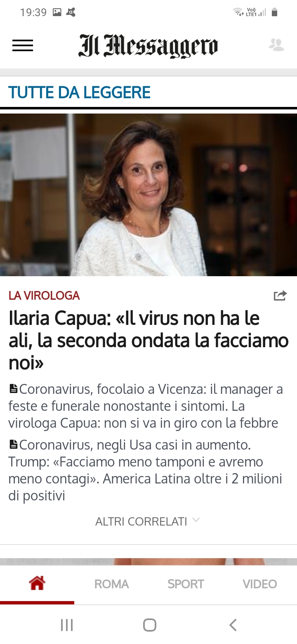Image resolution: width=297 pixels, height=644 pixels.
Task: Expand ALTRI CORRELATI related articles
Action: click(148, 521)
